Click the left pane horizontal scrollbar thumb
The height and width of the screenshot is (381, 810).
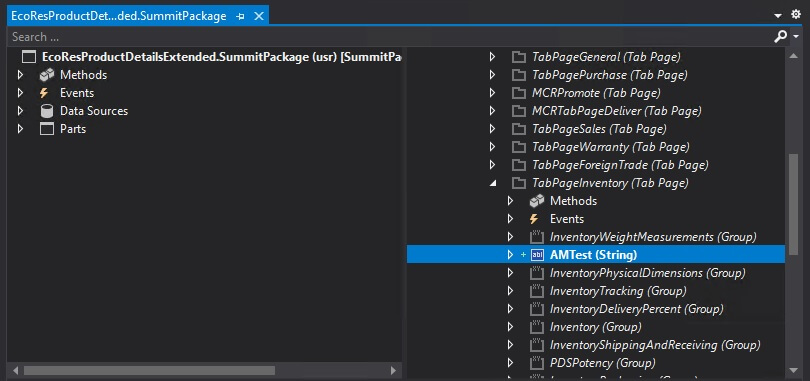[149, 371]
